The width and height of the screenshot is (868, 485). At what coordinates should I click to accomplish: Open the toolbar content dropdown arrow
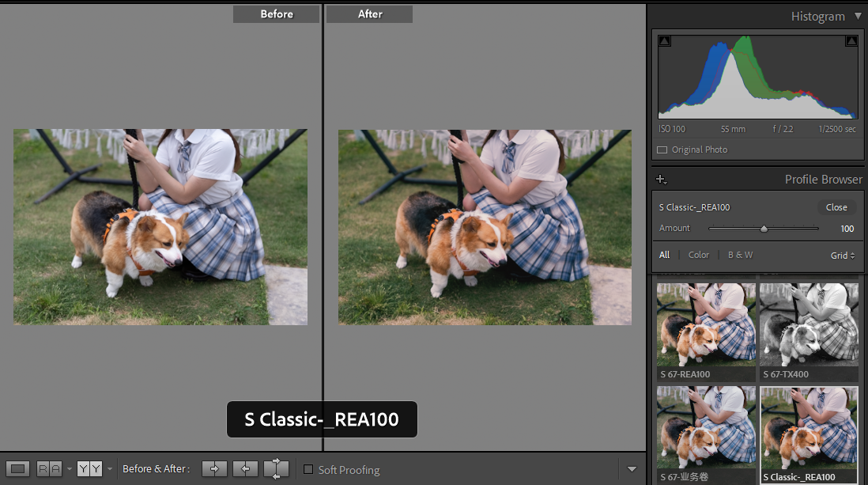[x=632, y=469]
